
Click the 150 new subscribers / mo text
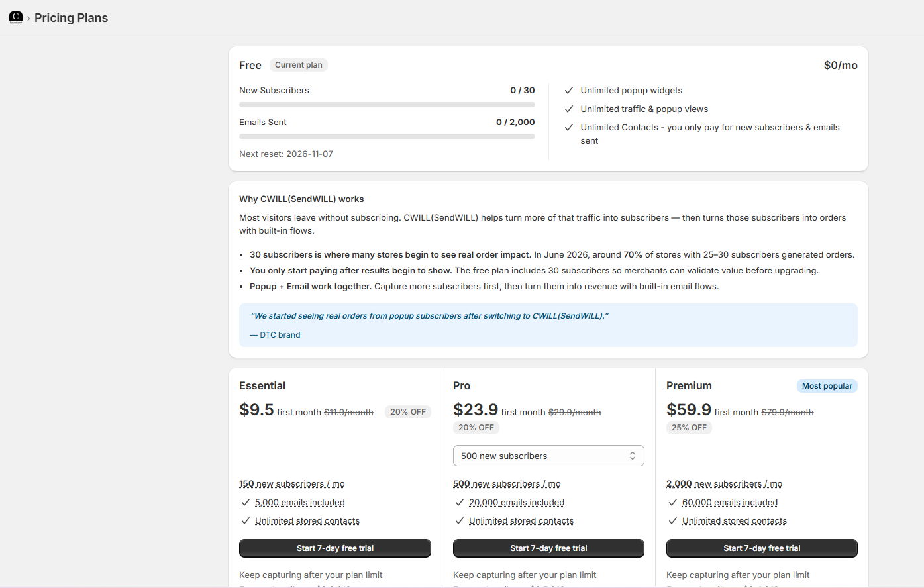[292, 484]
